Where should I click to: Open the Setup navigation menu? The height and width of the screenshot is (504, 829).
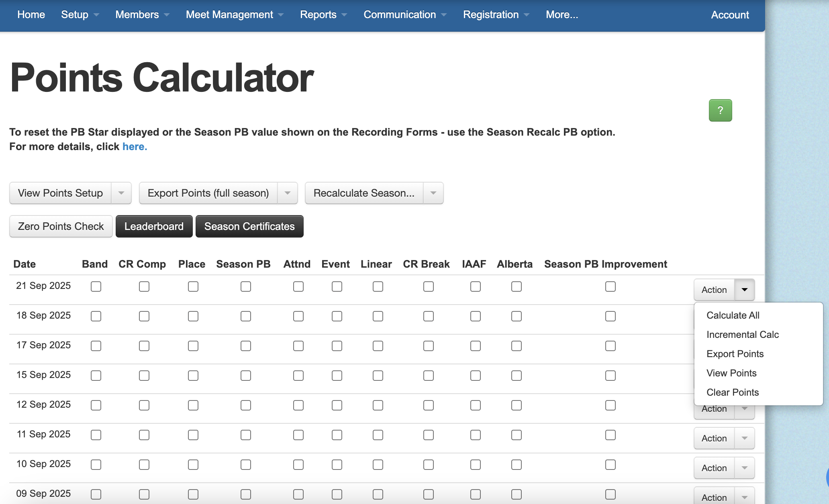(80, 15)
